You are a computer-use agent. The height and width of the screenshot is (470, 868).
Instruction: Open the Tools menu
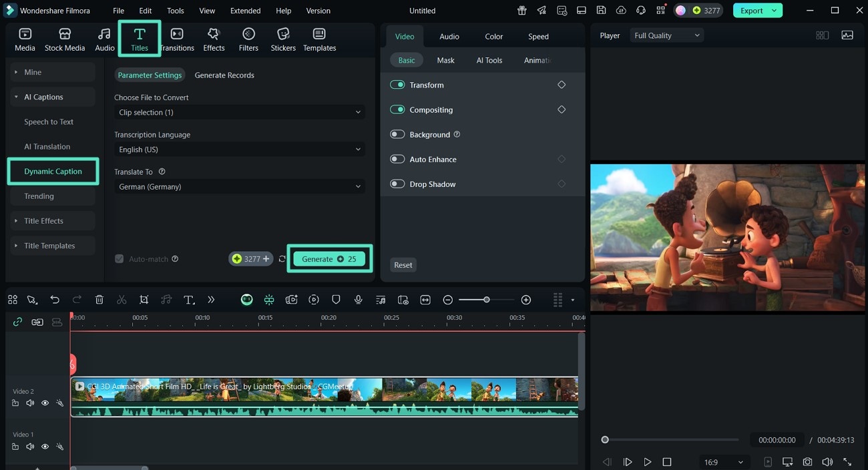(176, 11)
